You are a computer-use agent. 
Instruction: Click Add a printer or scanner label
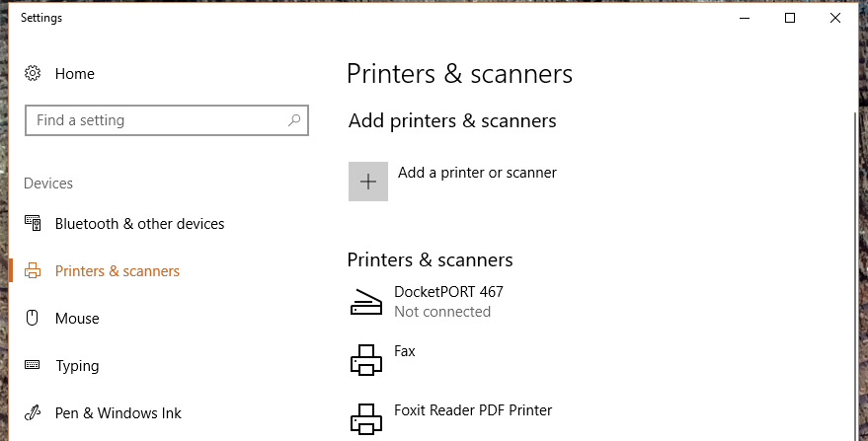point(477,173)
